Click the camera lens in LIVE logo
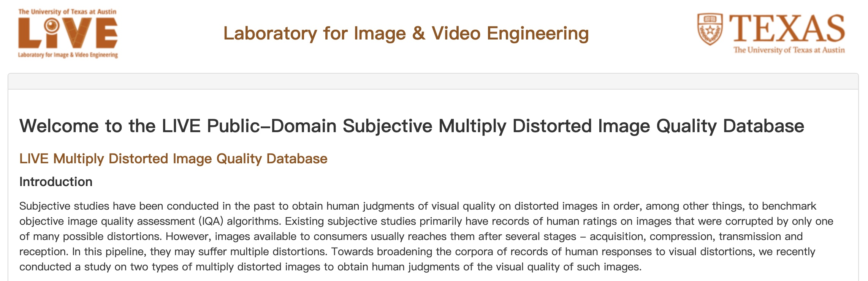This screenshot has width=868, height=281. click(x=51, y=26)
